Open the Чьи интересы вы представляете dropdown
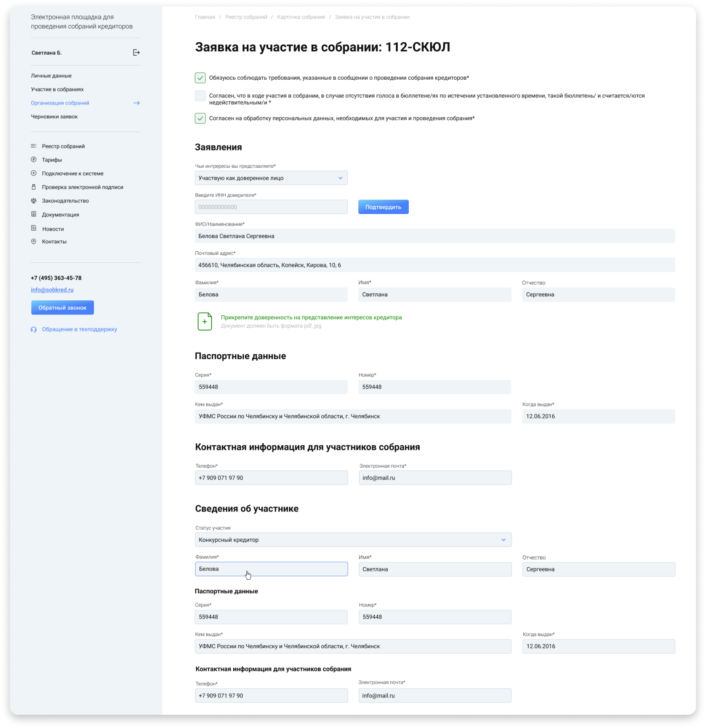706x728 pixels. click(271, 178)
